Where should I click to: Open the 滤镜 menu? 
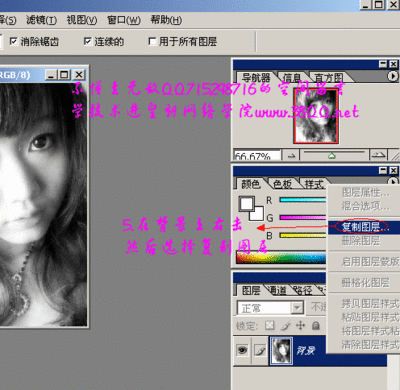point(41,20)
